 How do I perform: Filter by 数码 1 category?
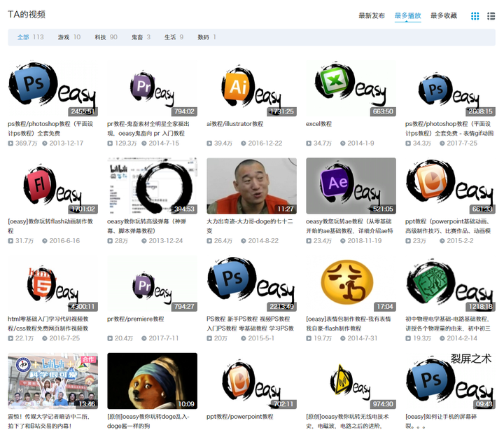pos(206,37)
